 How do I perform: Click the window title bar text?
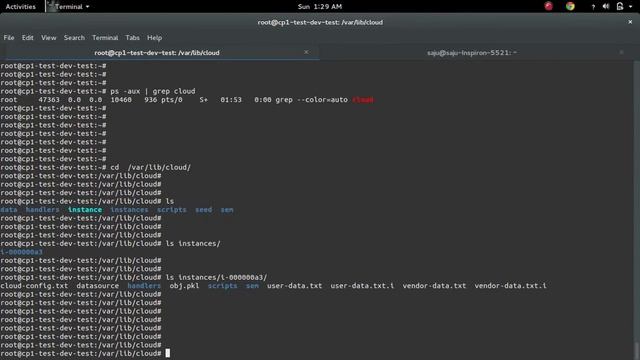pyautogui.click(x=320, y=22)
